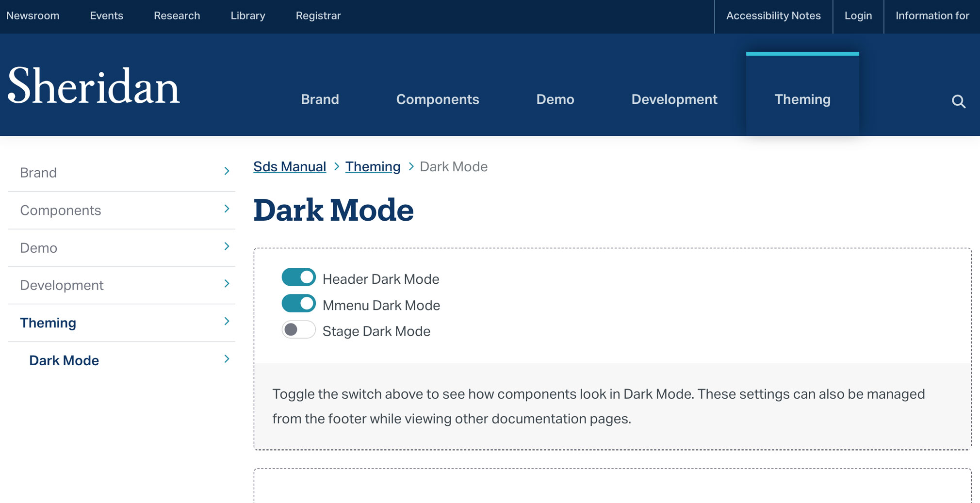Click chevron icon next to Brand sidebar item
980x503 pixels.
coord(227,171)
